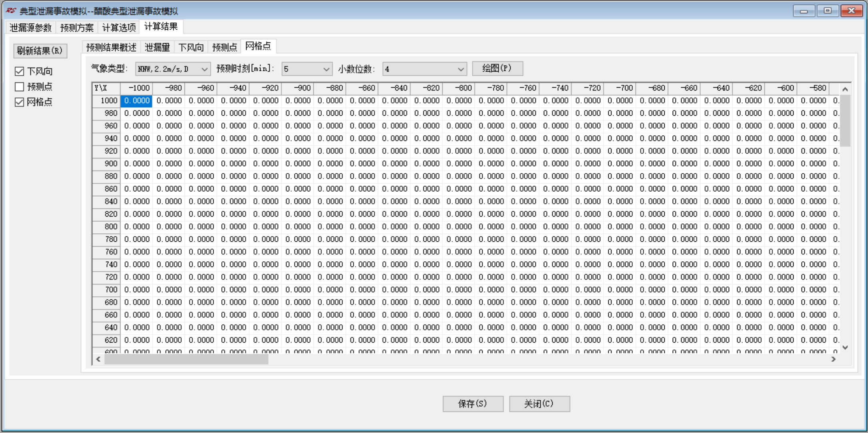Maximize the simulation window
Screen dimensions: 868x433
coord(827,11)
